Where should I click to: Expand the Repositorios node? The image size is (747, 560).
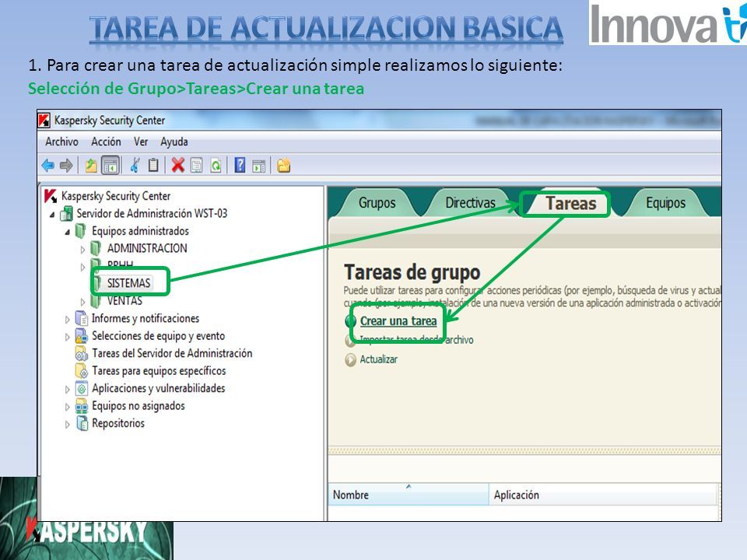click(67, 425)
